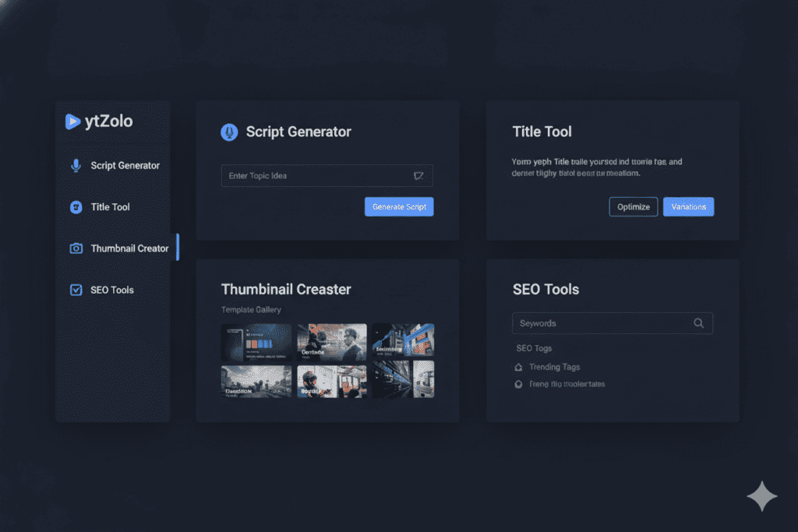This screenshot has width=798, height=532.
Task: Click the ytZolo brand name
Action: coord(108,121)
